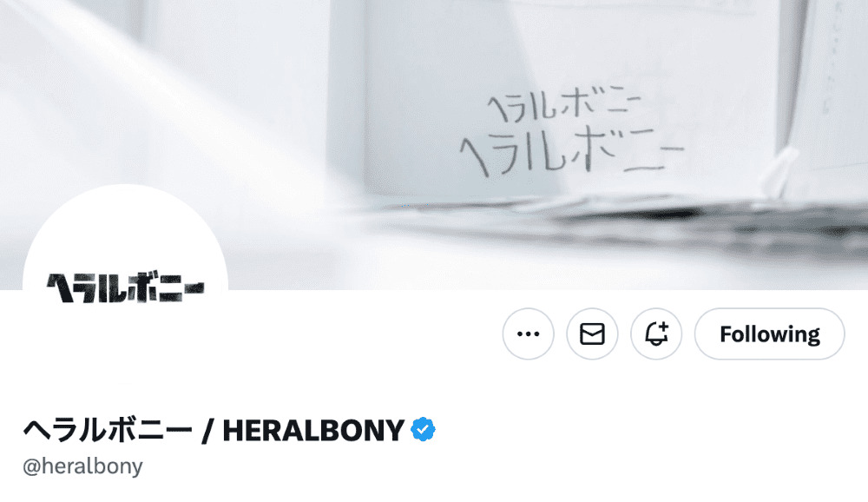Click the large handwritten ヘラルボニー in banner
Image resolution: width=868 pixels, height=502 pixels.
(x=570, y=151)
